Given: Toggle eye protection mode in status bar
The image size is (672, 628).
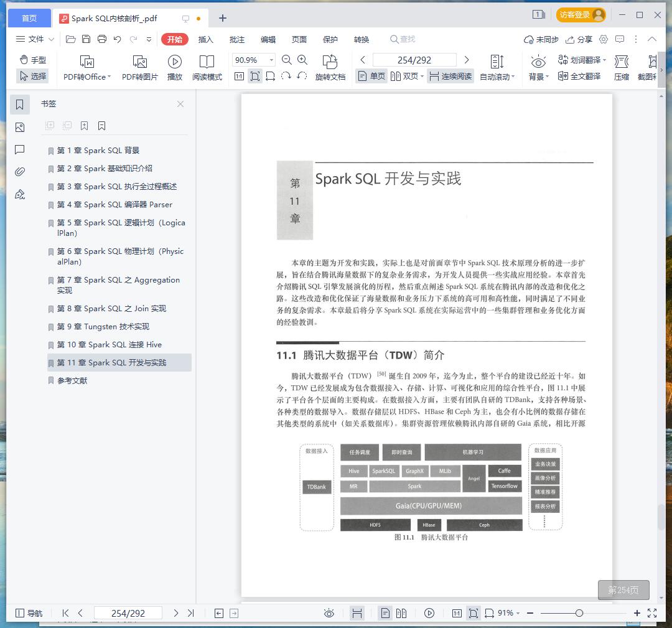Looking at the screenshot, I should tap(329, 613).
